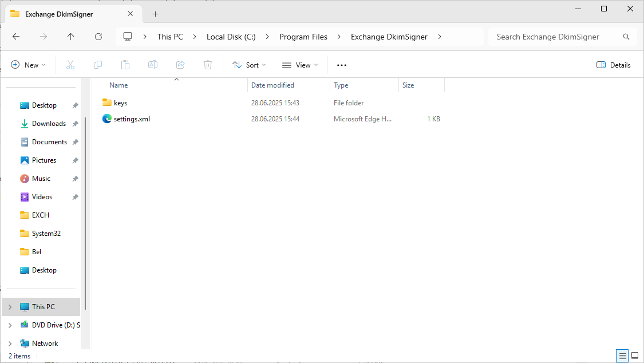Click pin icon next to Documents
This screenshot has height=363, width=644.
tap(75, 142)
